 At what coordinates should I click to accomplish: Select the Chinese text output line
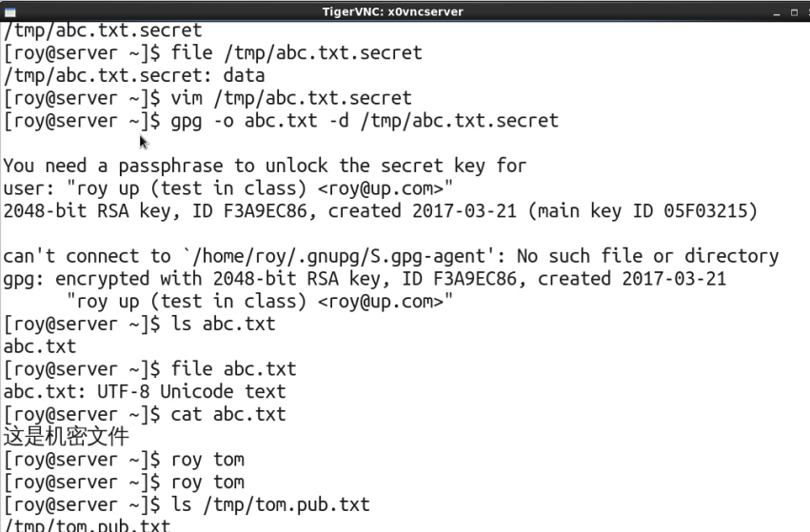66,437
